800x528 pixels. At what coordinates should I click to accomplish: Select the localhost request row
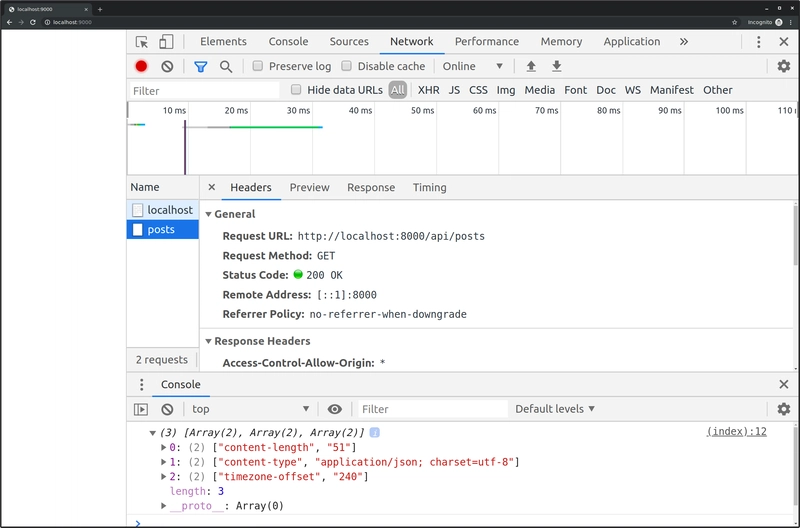coord(163,210)
